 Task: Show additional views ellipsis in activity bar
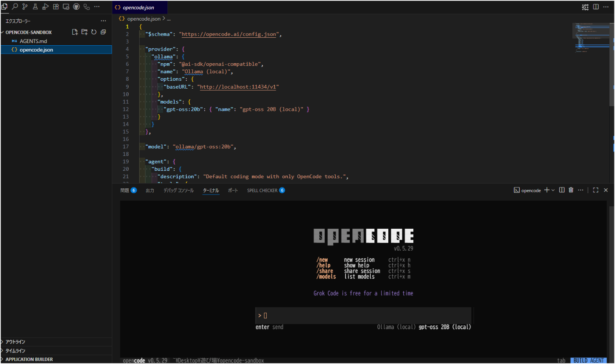pos(97,7)
